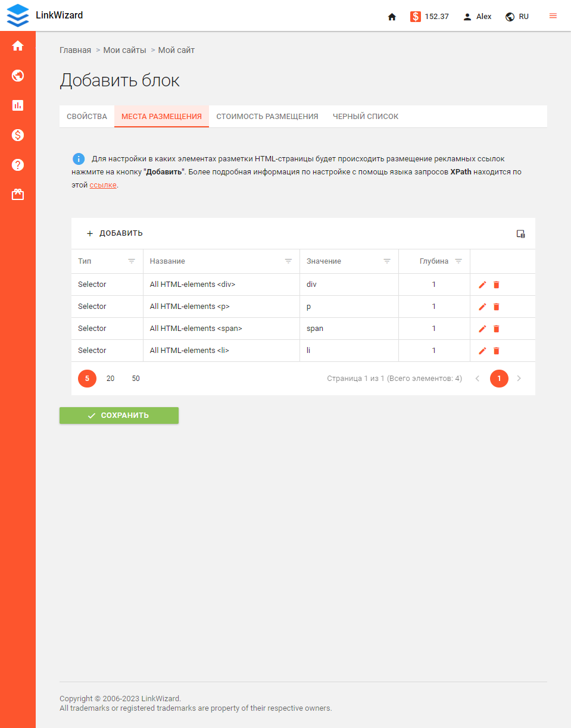The height and width of the screenshot is (728, 571).
Task: Open the filter on the Значение column
Action: pos(387,261)
